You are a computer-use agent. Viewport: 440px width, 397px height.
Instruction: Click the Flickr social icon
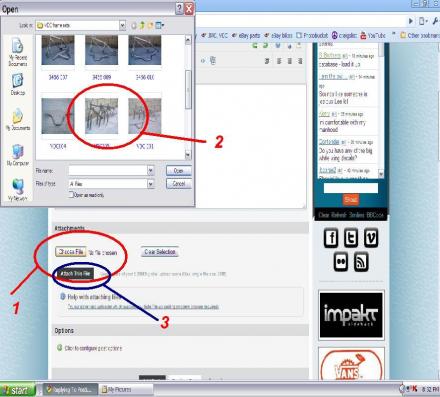[341, 262]
